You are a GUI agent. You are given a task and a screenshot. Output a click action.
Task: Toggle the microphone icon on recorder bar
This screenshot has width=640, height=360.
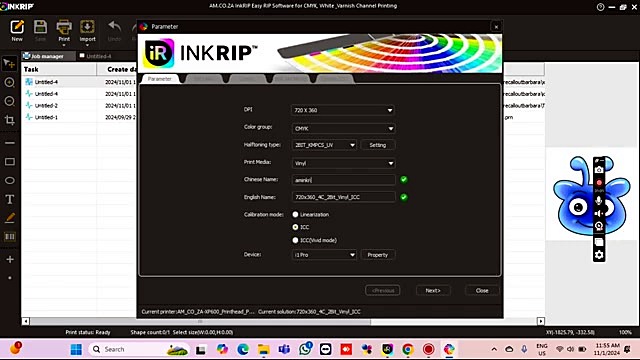tap(599, 200)
